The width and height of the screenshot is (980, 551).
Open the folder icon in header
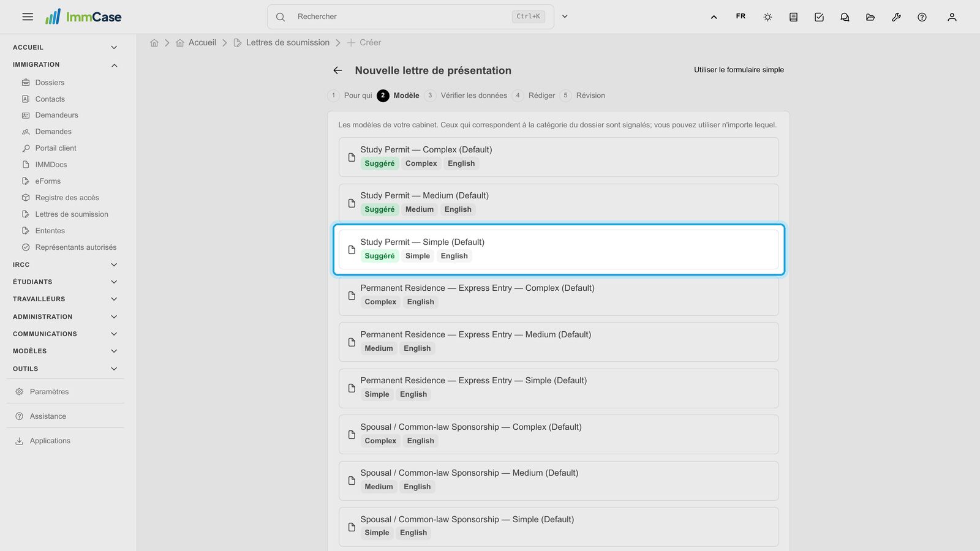pyautogui.click(x=870, y=17)
